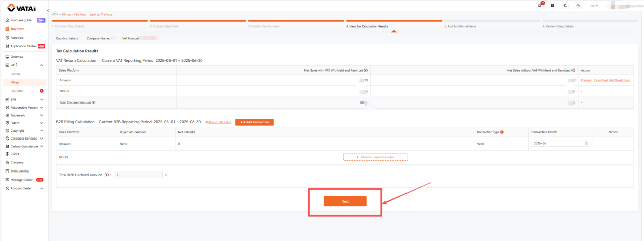The width and height of the screenshot is (644, 241).
Task: Click Filings in the breadcrumb
Action: point(66,14)
